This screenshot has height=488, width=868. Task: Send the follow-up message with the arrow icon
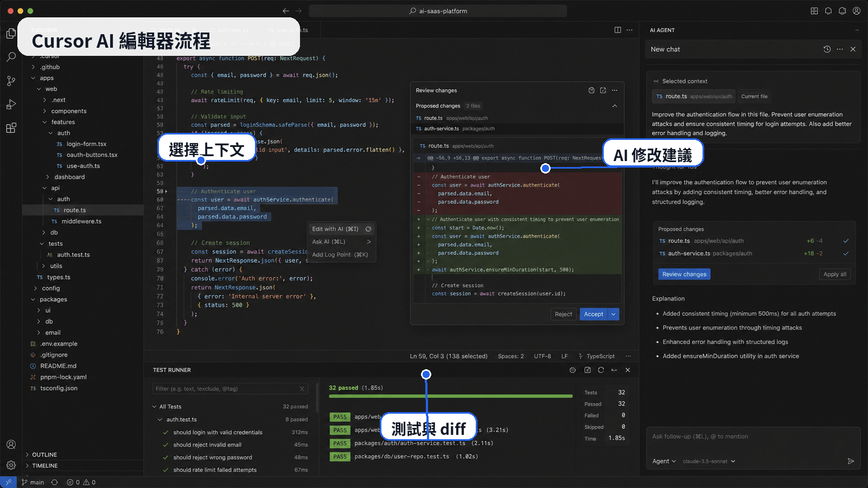click(851, 461)
